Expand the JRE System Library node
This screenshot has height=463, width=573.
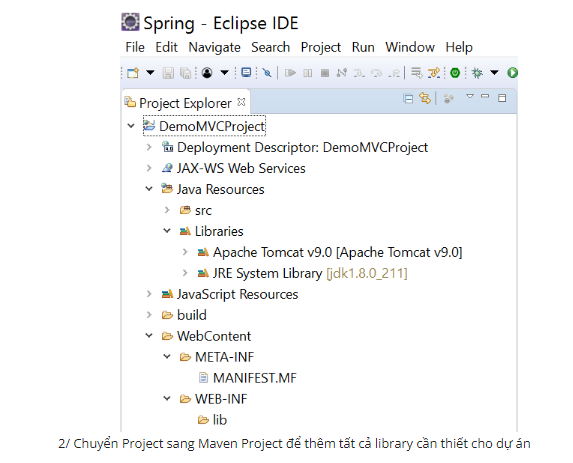pyautogui.click(x=185, y=273)
